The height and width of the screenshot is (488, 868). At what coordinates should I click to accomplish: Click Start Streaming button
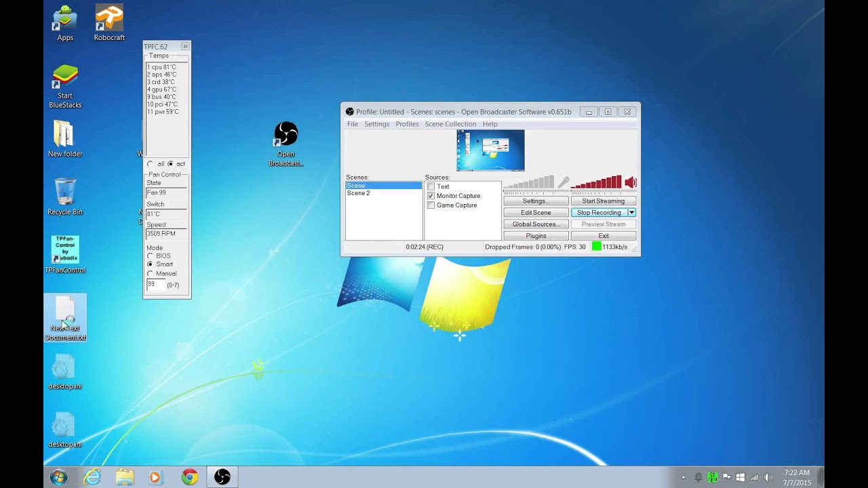[x=604, y=201]
